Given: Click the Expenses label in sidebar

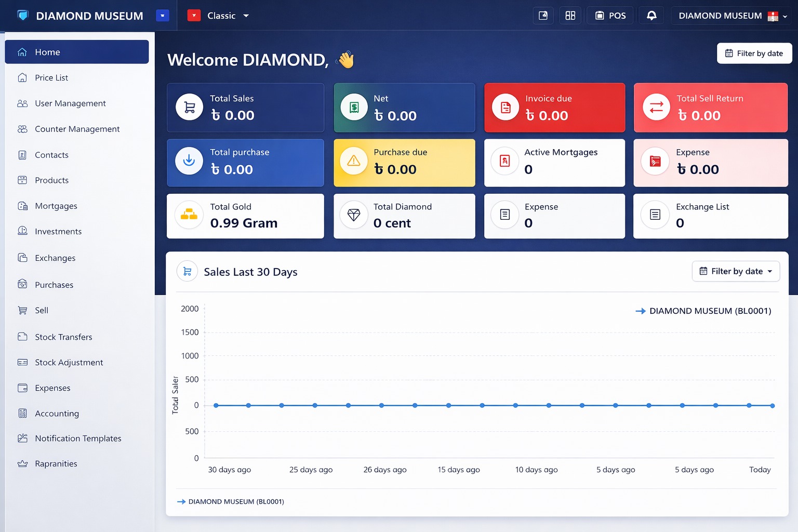Looking at the screenshot, I should click(52, 388).
